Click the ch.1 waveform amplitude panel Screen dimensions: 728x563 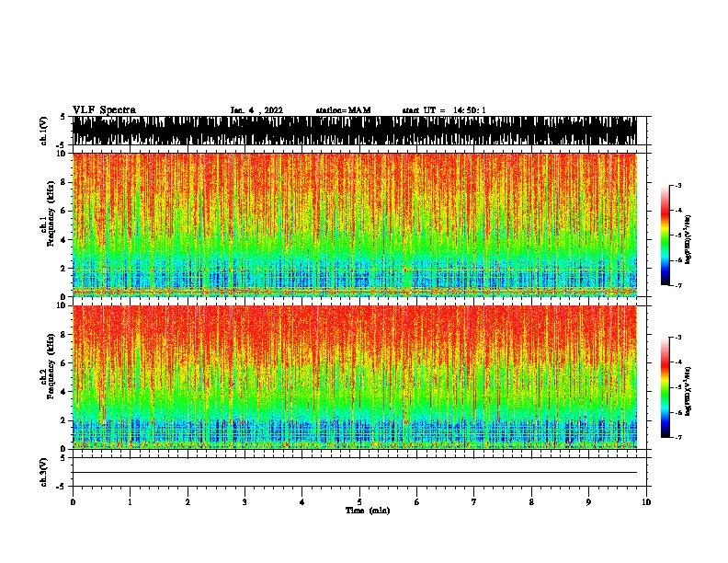click(x=355, y=131)
